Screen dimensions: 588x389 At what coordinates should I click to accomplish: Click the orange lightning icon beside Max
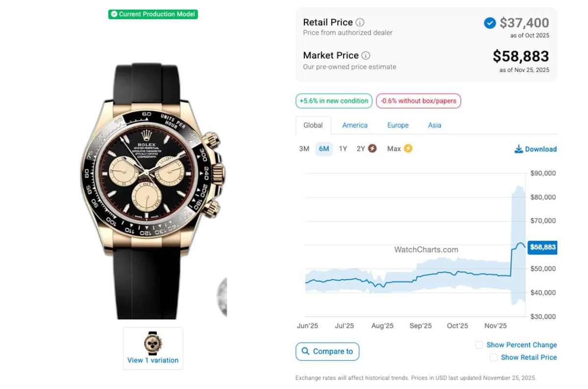click(x=408, y=148)
